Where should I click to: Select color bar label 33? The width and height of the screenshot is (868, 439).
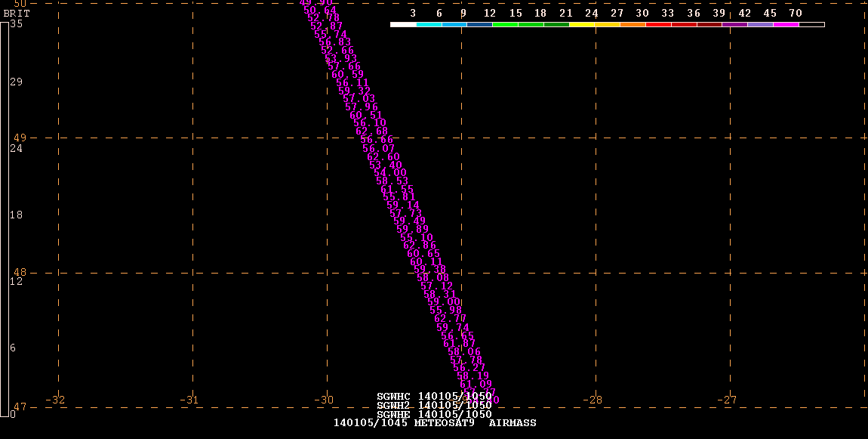coord(668,14)
